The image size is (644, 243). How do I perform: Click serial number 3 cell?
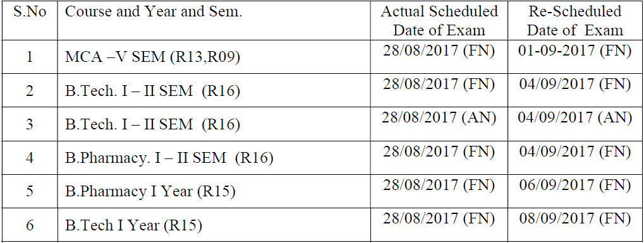pos(30,124)
